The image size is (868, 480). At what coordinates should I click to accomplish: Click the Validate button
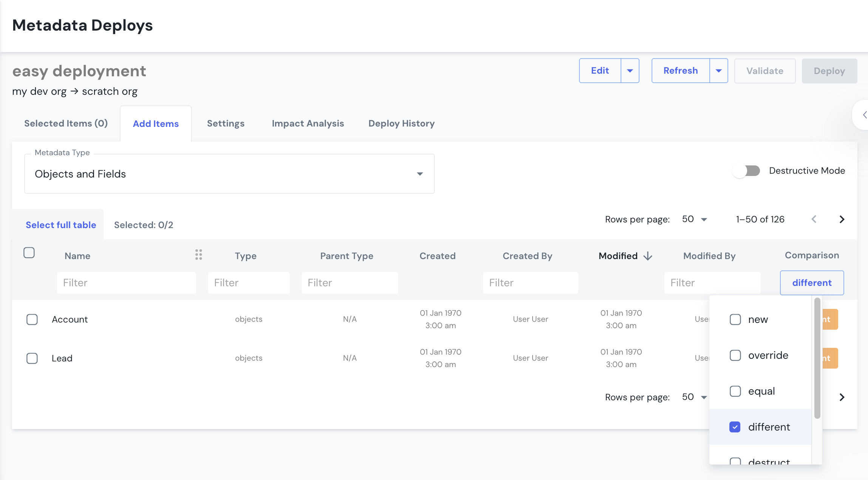764,71
